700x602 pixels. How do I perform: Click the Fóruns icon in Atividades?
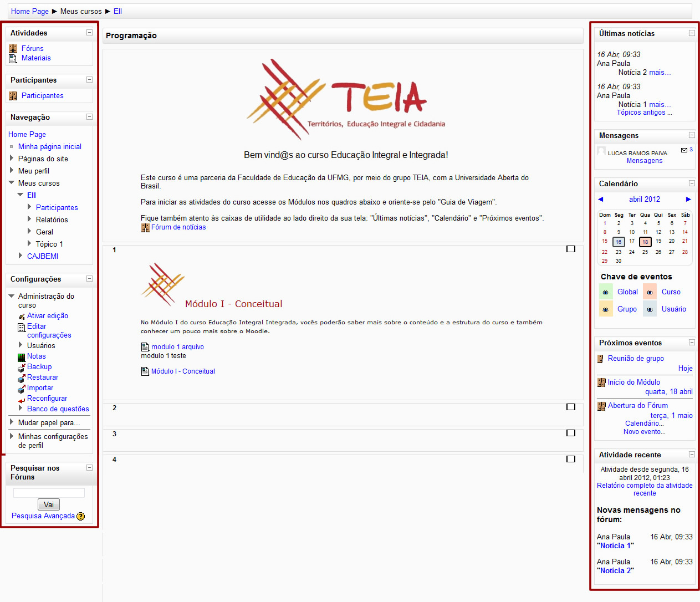click(13, 49)
